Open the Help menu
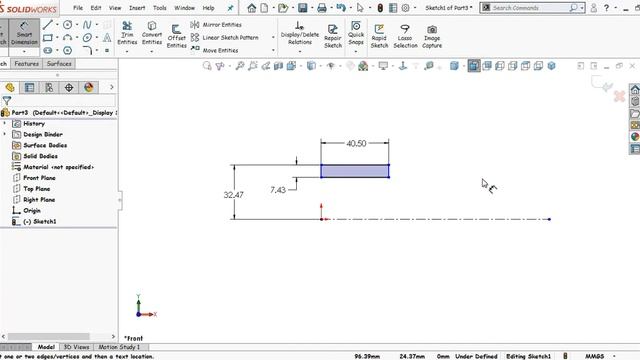The width and height of the screenshot is (640, 360). (209, 8)
